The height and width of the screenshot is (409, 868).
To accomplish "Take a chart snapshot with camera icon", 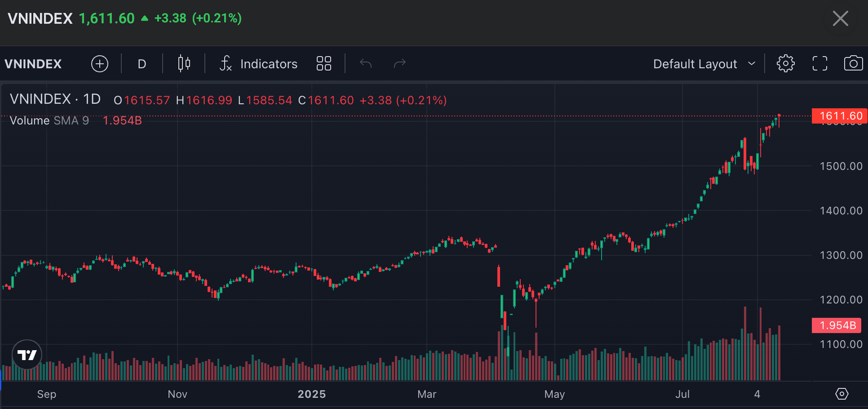I will 853,64.
